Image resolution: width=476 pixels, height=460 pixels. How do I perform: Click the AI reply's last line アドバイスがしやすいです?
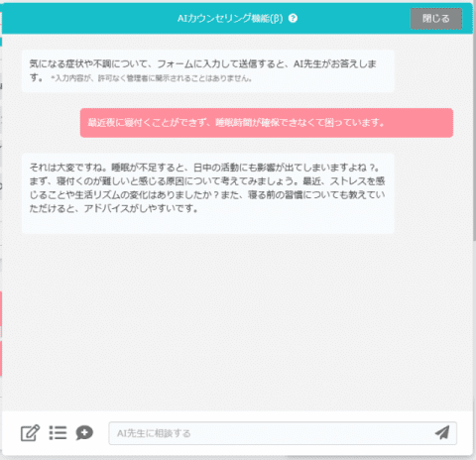pos(142,209)
